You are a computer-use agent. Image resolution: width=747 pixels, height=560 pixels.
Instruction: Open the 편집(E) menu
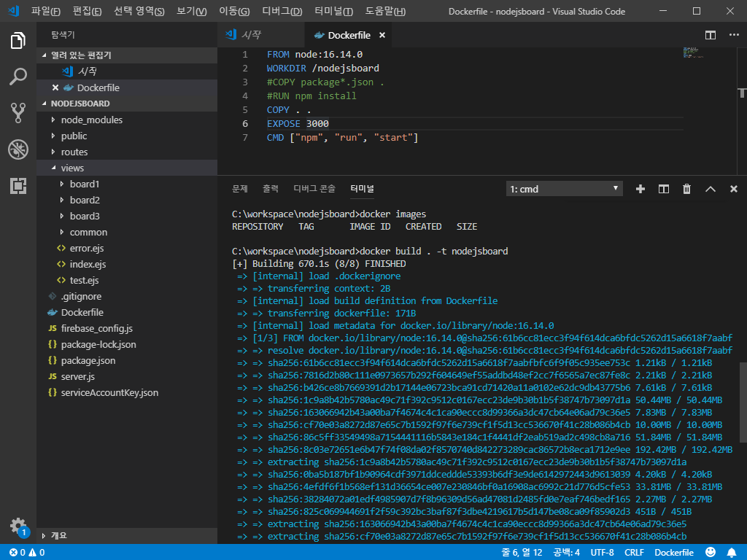(x=88, y=11)
